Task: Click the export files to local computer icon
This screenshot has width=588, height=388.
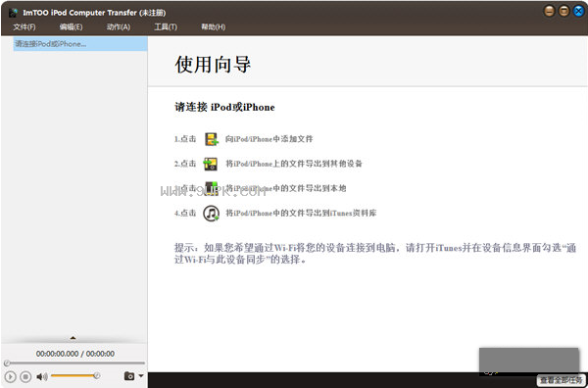Action: pos(211,188)
